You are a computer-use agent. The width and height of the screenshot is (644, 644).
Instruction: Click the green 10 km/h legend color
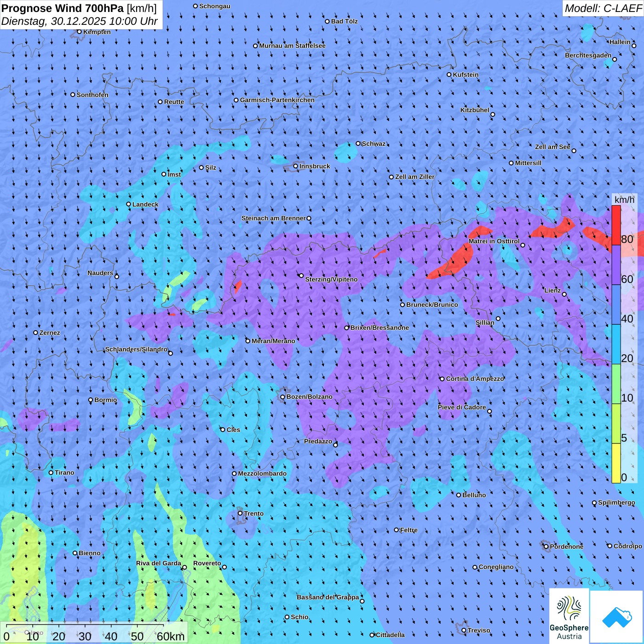pos(616,384)
